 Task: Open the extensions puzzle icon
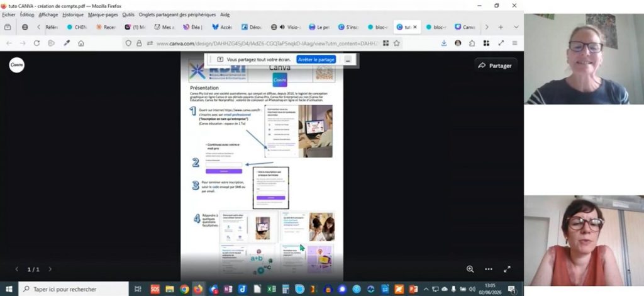(x=472, y=43)
